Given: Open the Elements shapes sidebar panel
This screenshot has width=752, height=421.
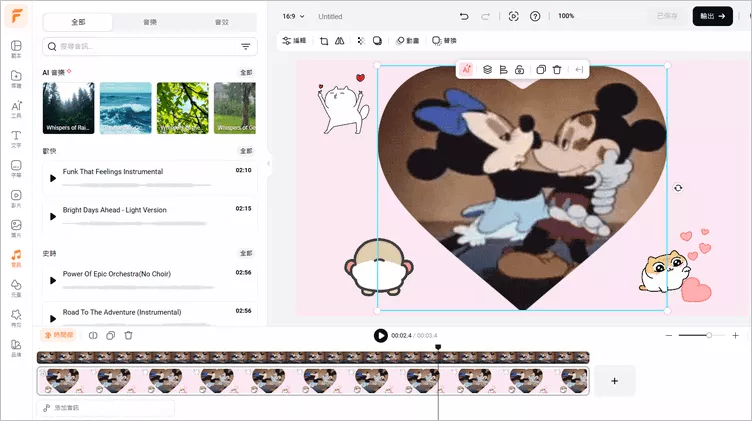Looking at the screenshot, I should [16, 288].
